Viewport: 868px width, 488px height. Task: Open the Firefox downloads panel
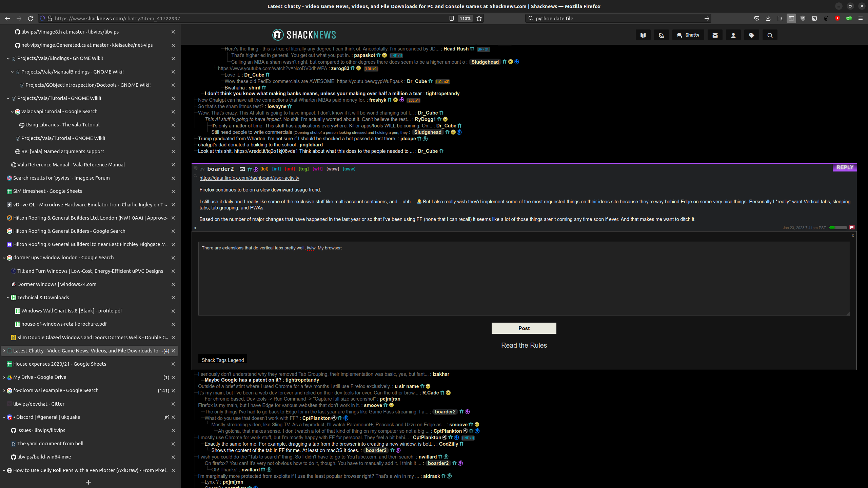[768, 18]
